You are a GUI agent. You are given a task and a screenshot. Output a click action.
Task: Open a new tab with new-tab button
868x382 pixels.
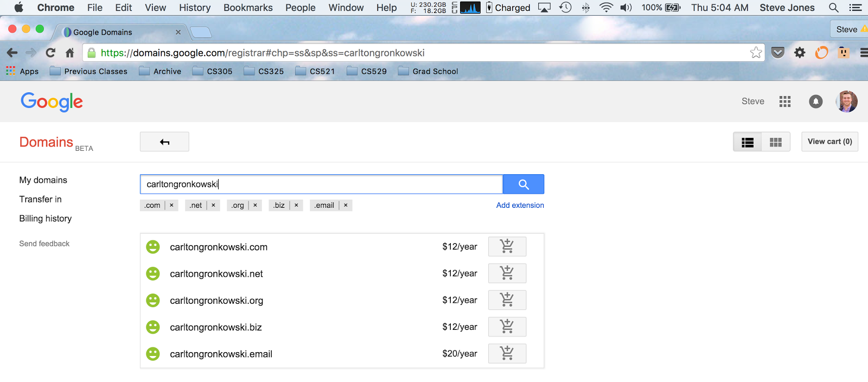tap(201, 33)
